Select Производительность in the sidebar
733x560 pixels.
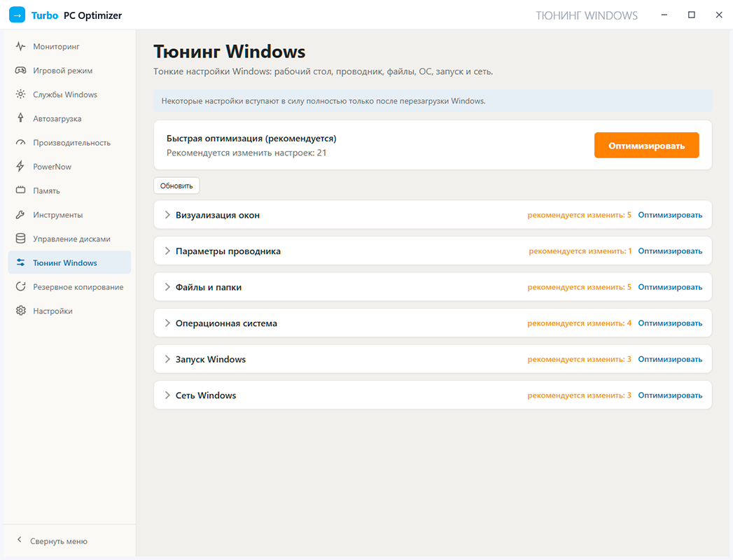(69, 143)
